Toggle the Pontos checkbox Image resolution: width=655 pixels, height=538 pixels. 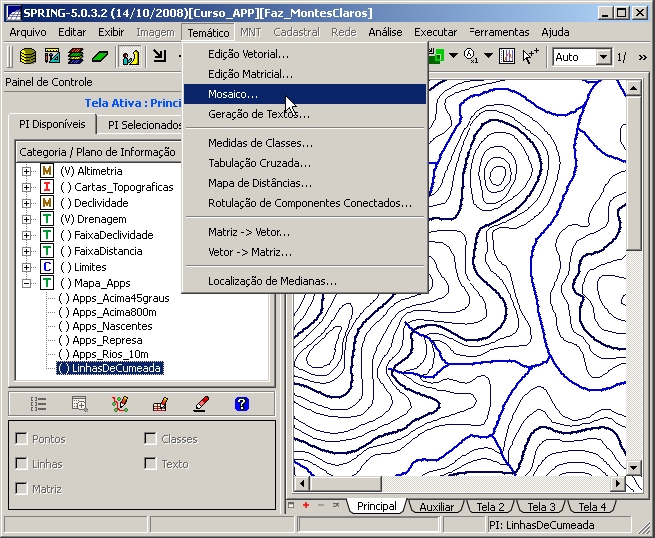23,439
